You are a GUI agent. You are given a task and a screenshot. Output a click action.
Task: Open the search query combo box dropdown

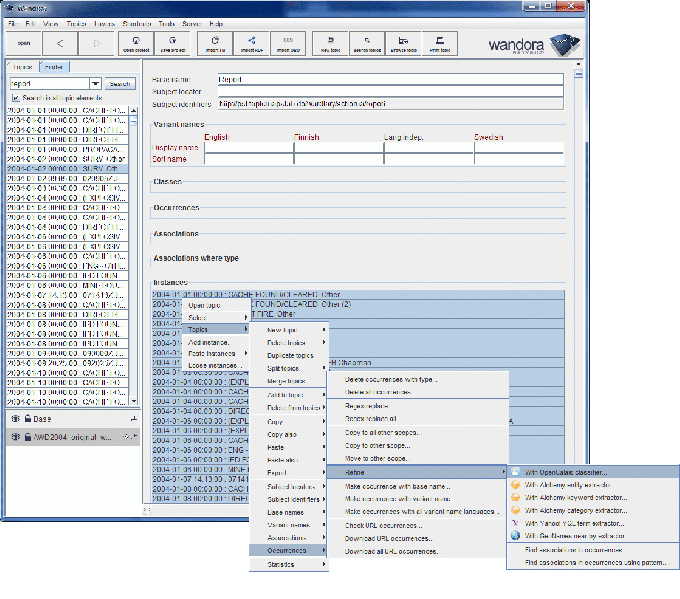[96, 84]
